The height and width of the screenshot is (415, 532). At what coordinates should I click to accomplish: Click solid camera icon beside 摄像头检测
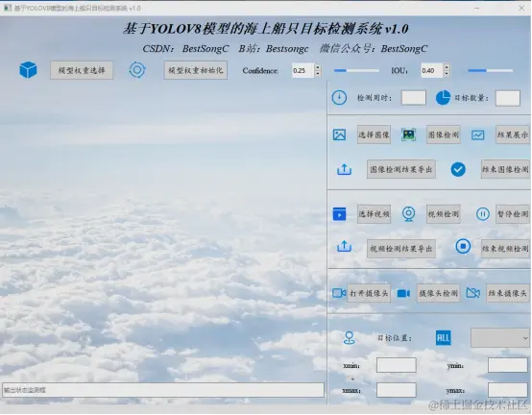point(403,293)
